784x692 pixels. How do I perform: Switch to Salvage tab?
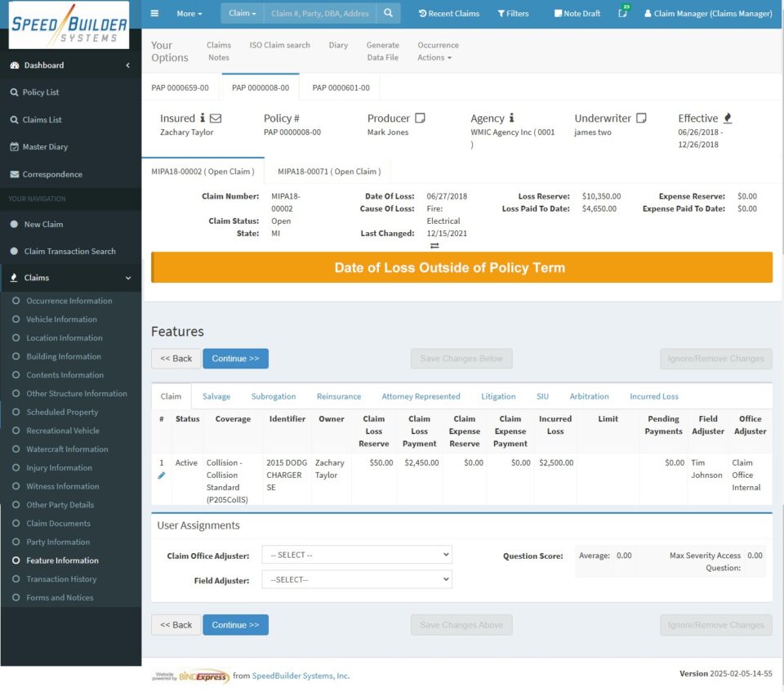(x=216, y=396)
